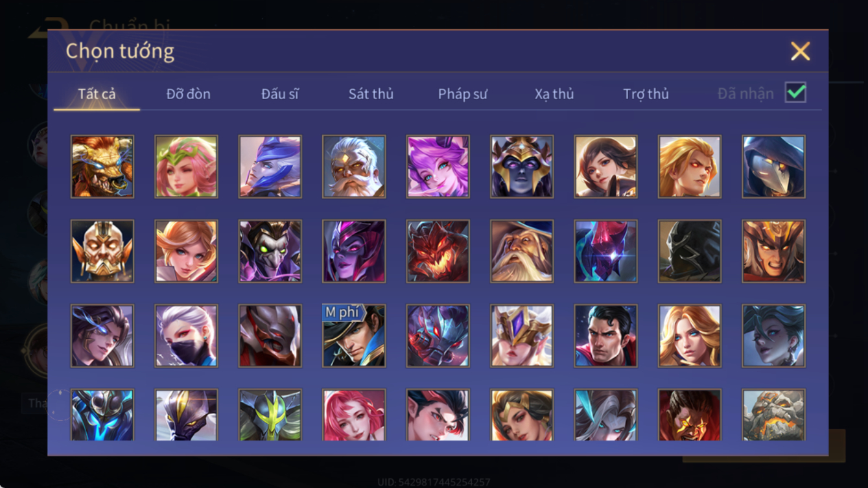Toggle the 'Đã nhận' checkbox
Screen dimensions: 868x488
pyautogui.click(x=795, y=93)
